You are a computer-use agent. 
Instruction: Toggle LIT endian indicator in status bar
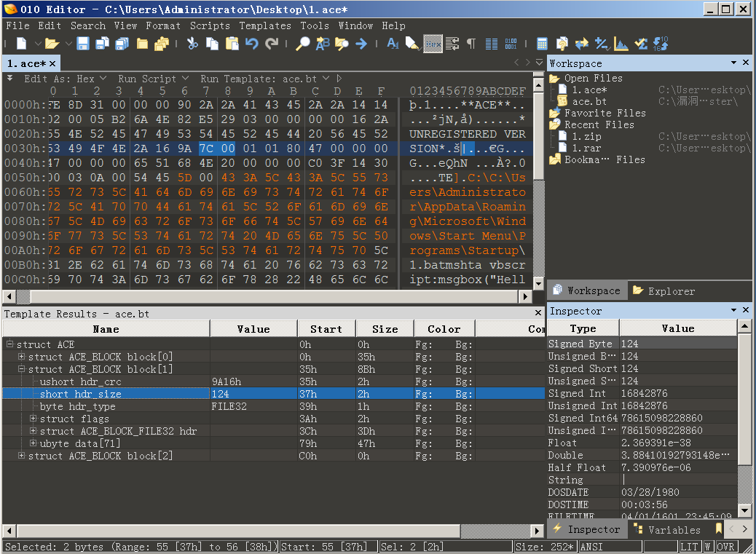689,547
